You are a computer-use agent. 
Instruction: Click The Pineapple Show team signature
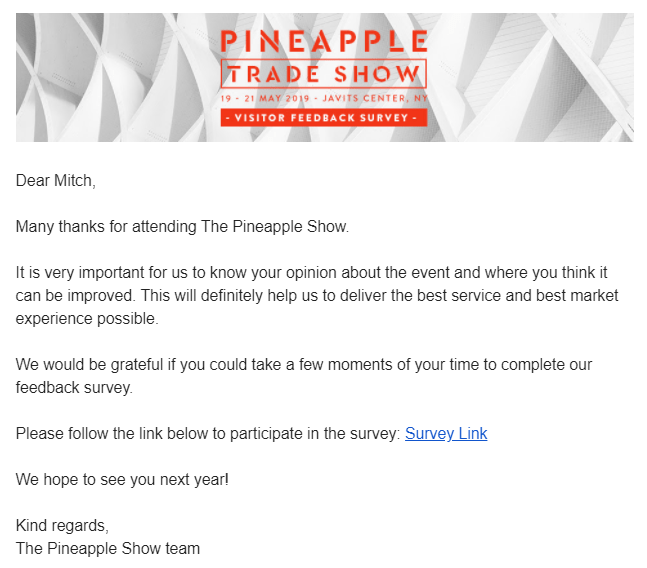click(108, 549)
